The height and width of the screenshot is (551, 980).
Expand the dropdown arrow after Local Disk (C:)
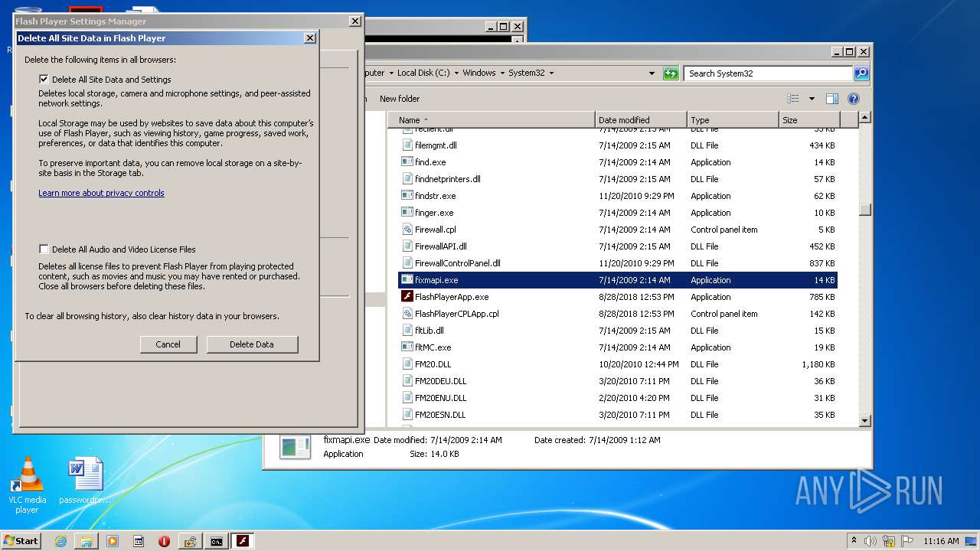[x=456, y=73]
